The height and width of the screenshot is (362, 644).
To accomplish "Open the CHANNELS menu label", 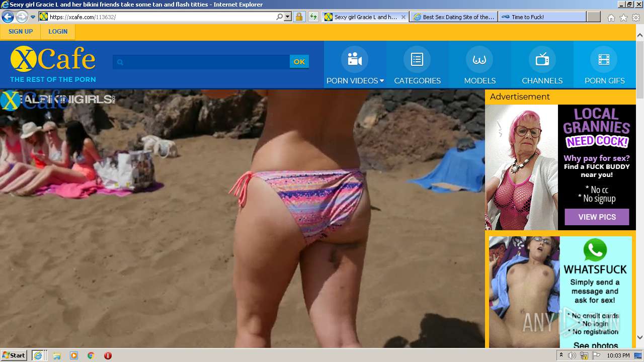I will pyautogui.click(x=542, y=80).
